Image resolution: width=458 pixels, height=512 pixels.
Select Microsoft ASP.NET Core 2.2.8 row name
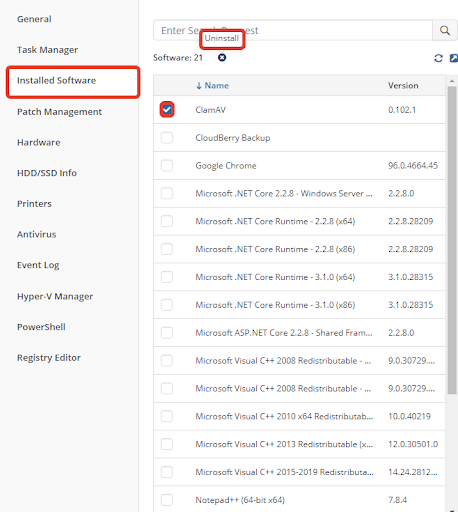(284, 333)
